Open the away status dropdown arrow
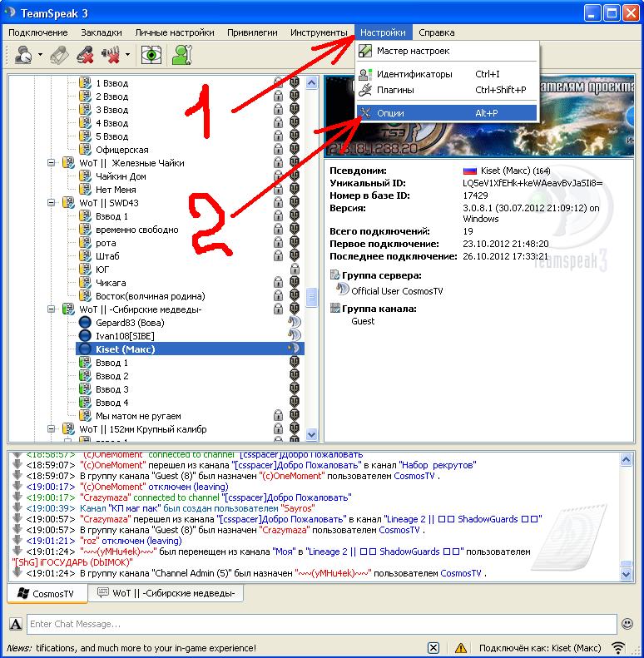 [40, 55]
